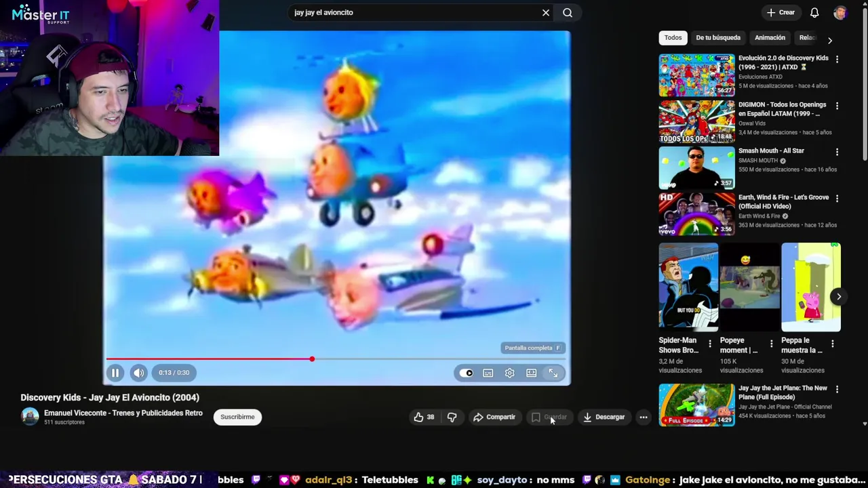Open Smash Mouth All Star thumbnail
Screen dimensions: 868x488
[696, 168]
